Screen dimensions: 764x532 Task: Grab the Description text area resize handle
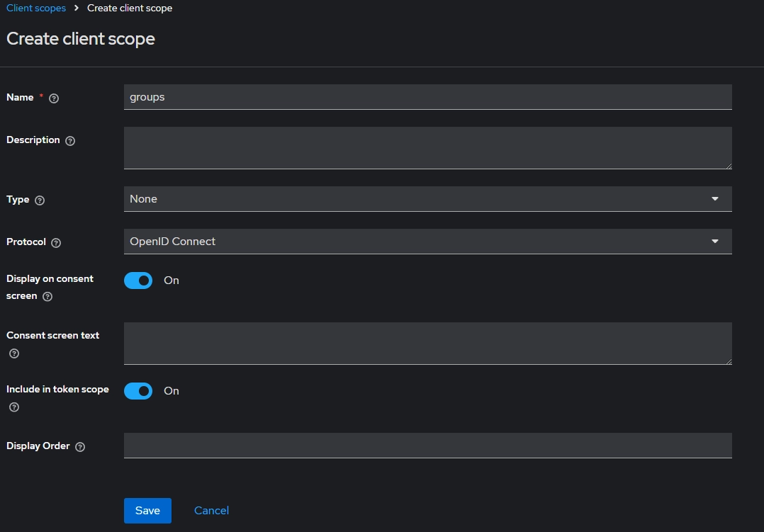[728, 165]
